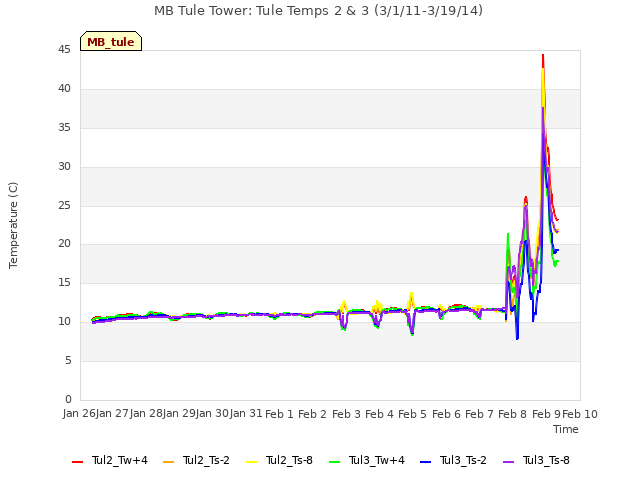
Task: Click the Feb 1 x-axis tick label
Action: 279,414
